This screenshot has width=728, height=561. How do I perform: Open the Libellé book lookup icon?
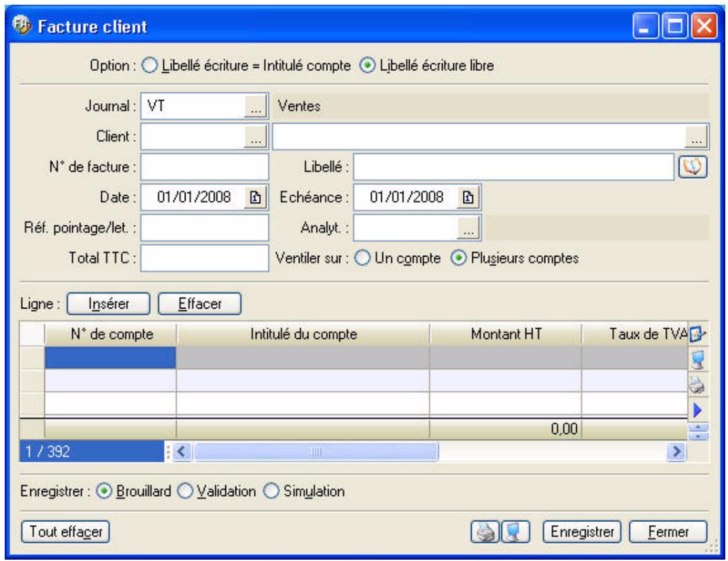point(692,167)
